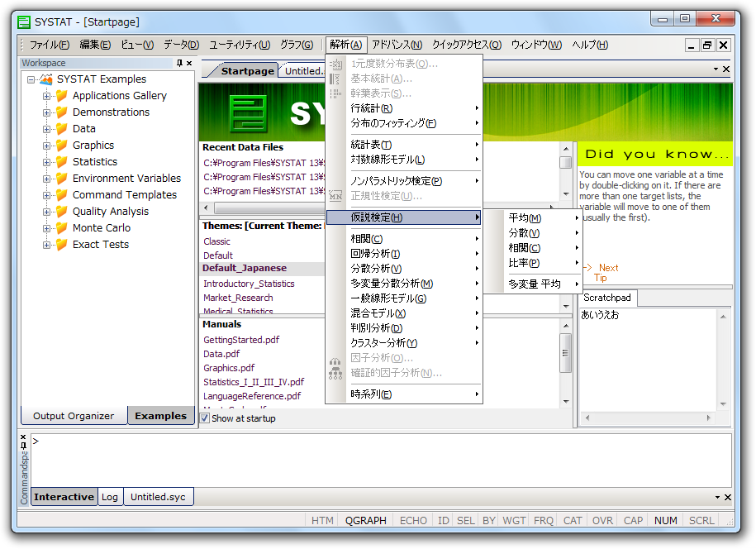Click the 1元度数分布表 menu icon

coord(335,64)
